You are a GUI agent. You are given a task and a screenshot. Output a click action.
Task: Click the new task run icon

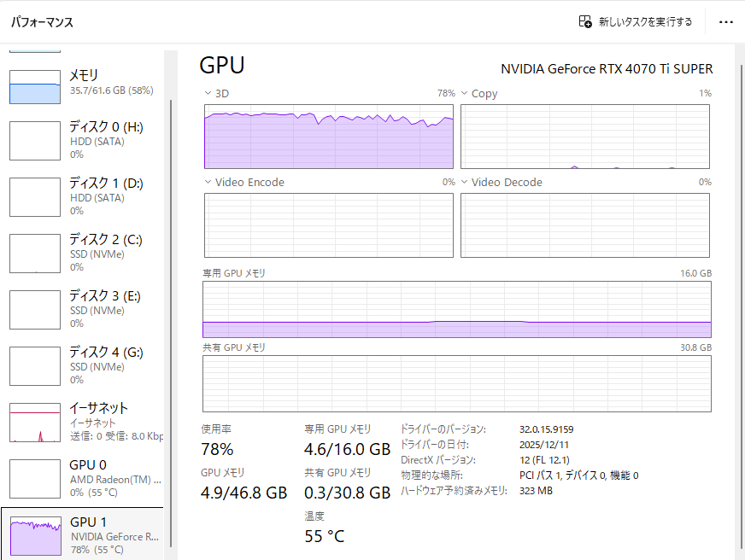(585, 22)
